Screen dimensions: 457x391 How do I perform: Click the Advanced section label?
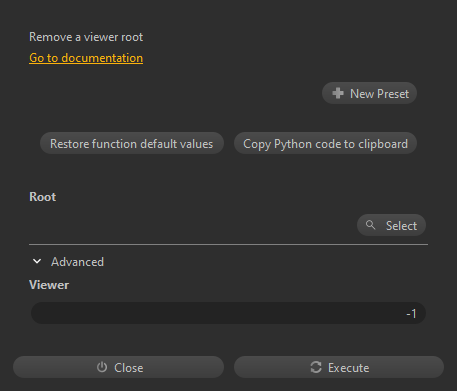pos(77,262)
